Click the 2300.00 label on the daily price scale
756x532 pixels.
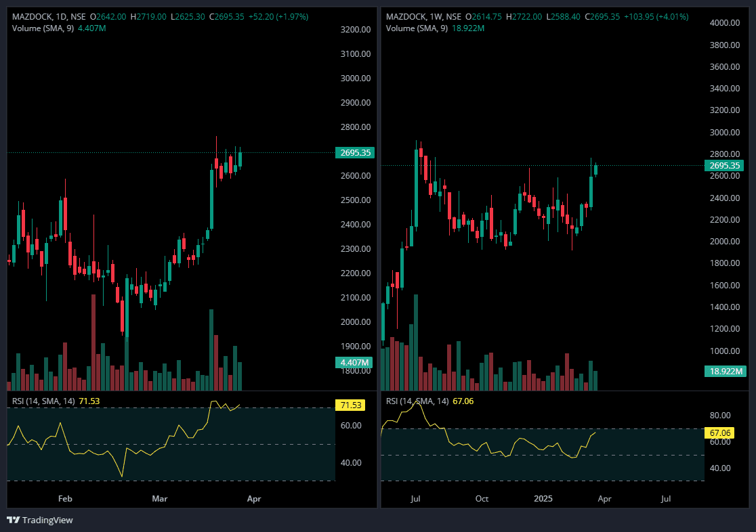click(x=356, y=249)
